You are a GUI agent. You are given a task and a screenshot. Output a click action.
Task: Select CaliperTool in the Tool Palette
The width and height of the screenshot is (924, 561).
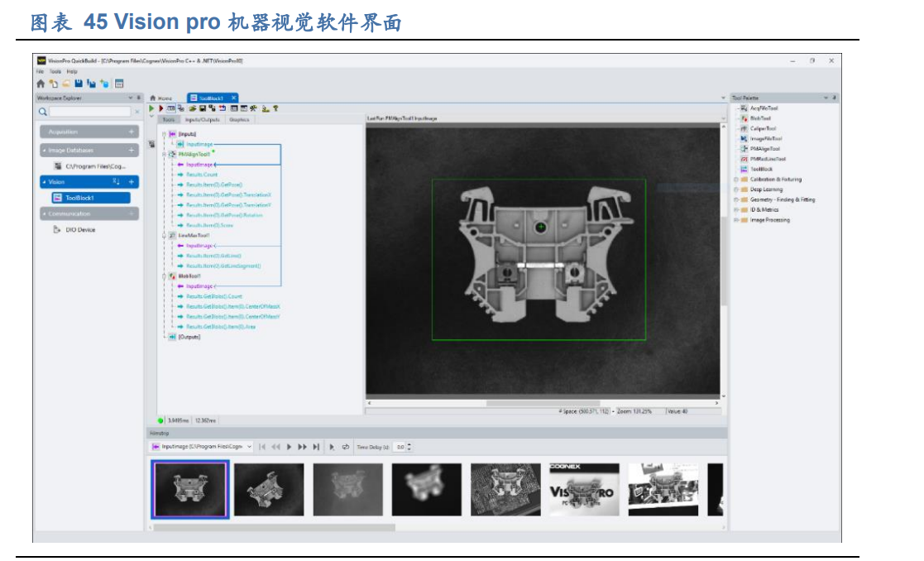tap(763, 128)
